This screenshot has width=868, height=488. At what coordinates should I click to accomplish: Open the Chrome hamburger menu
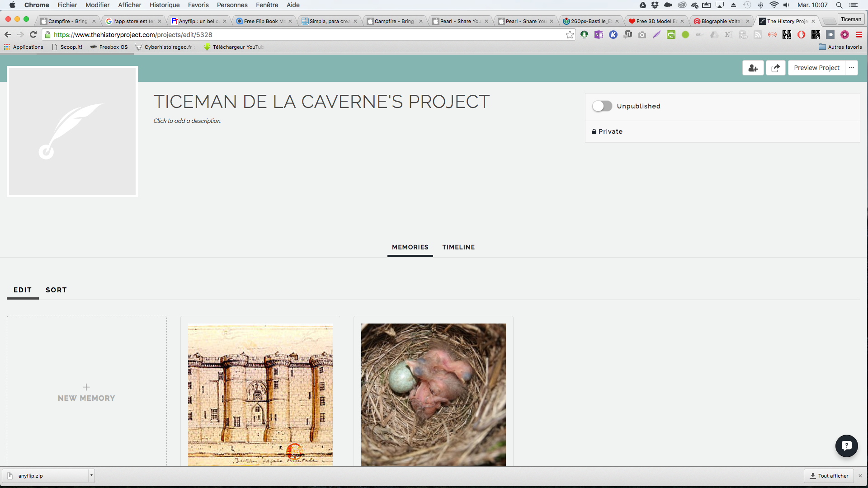coord(859,35)
